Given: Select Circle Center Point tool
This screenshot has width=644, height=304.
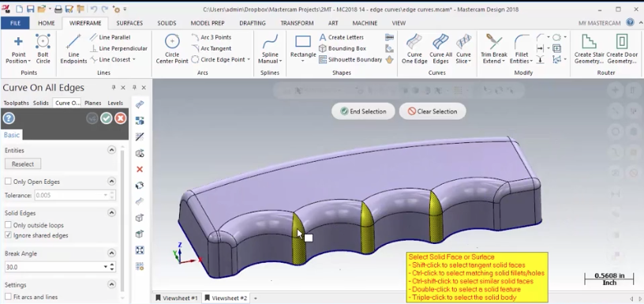Looking at the screenshot, I should [172, 49].
